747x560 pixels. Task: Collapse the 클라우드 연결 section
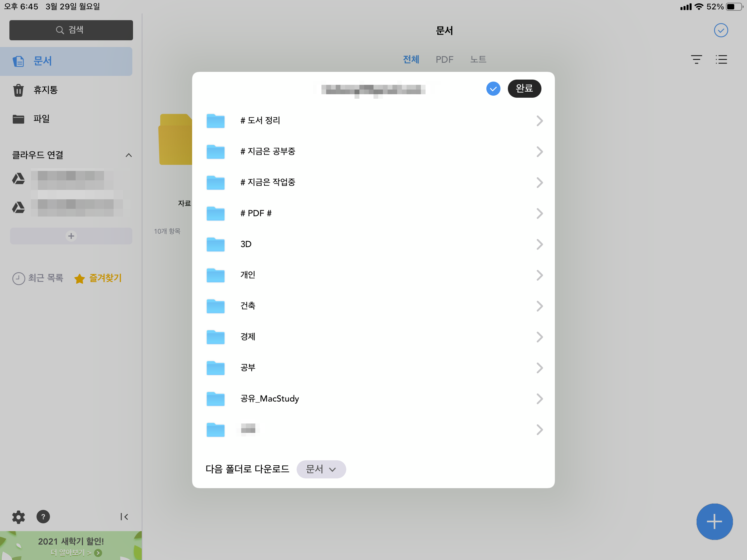coord(129,155)
